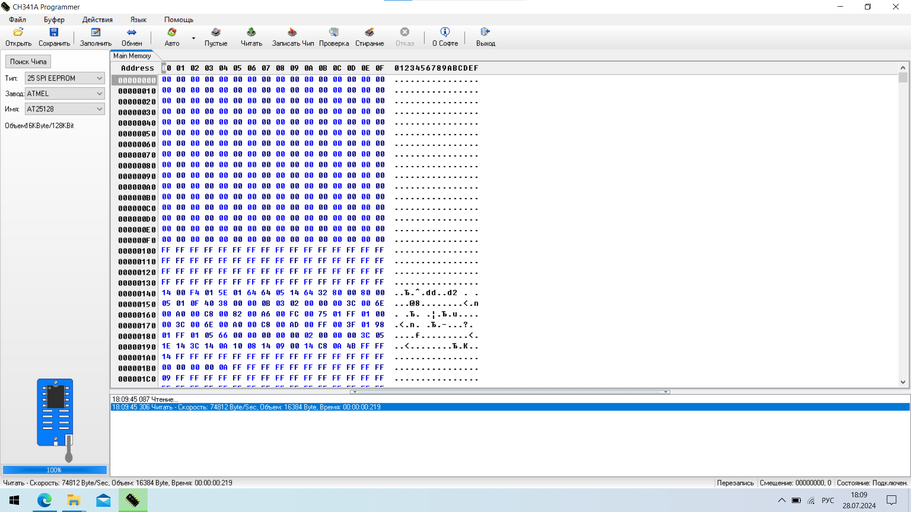Click the Пустые (Blank check) icon
Image resolution: width=911 pixels, height=512 pixels.
click(x=216, y=37)
